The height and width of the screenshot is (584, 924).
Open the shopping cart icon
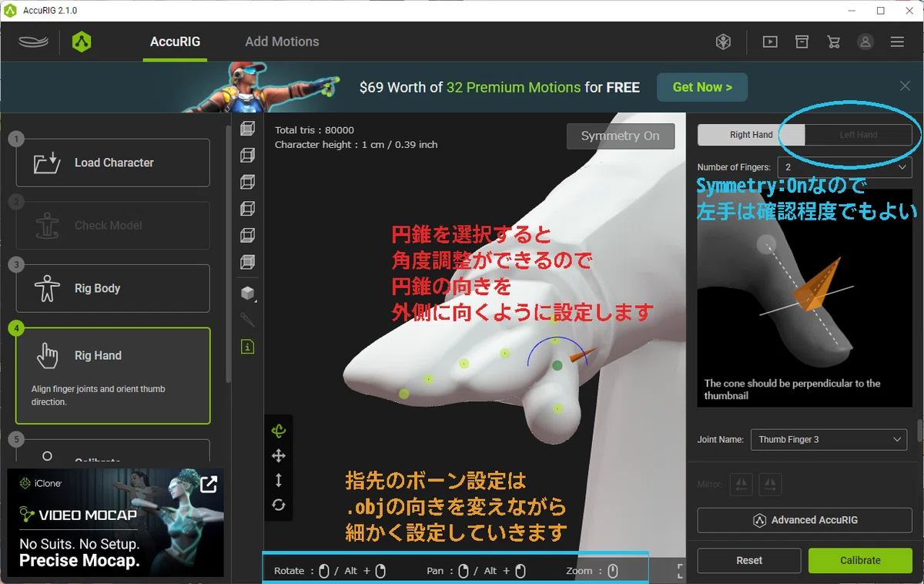833,42
